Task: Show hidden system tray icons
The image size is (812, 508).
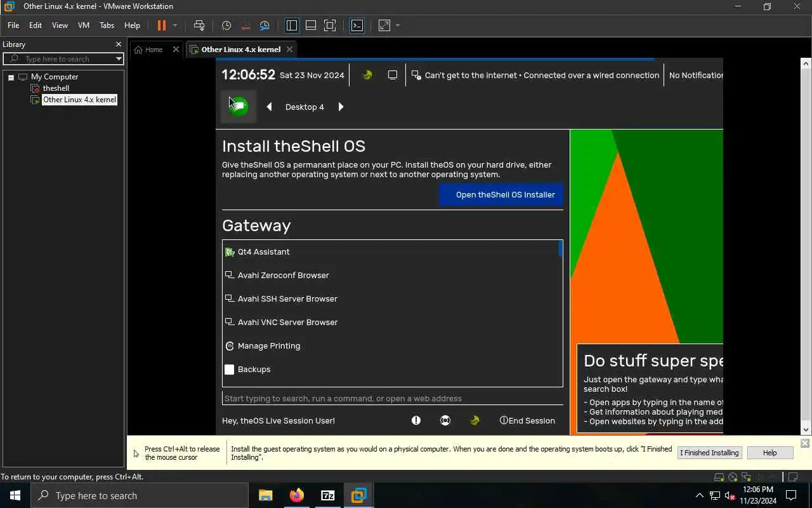Action: point(699,495)
